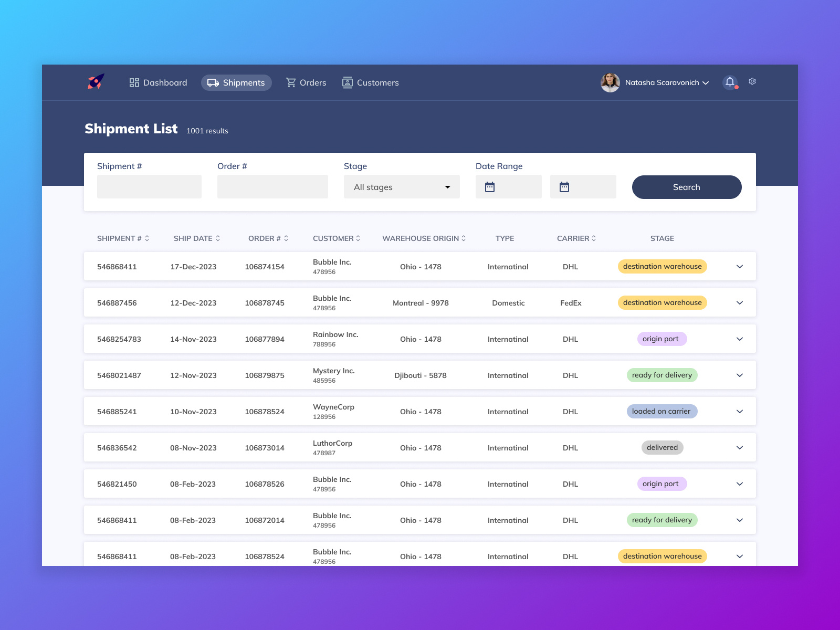The height and width of the screenshot is (630, 840).
Task: Expand details for Mystery Inc. shipment
Action: (x=740, y=375)
